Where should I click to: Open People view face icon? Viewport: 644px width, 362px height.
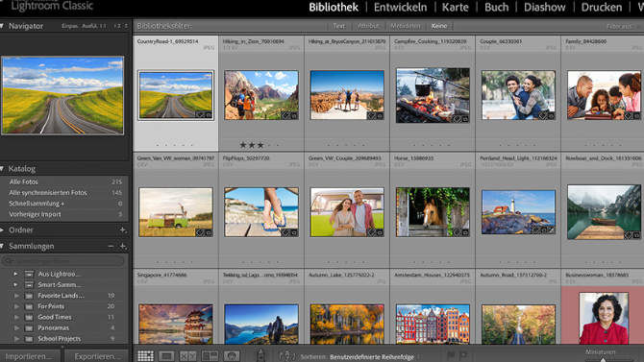pyautogui.click(x=232, y=356)
